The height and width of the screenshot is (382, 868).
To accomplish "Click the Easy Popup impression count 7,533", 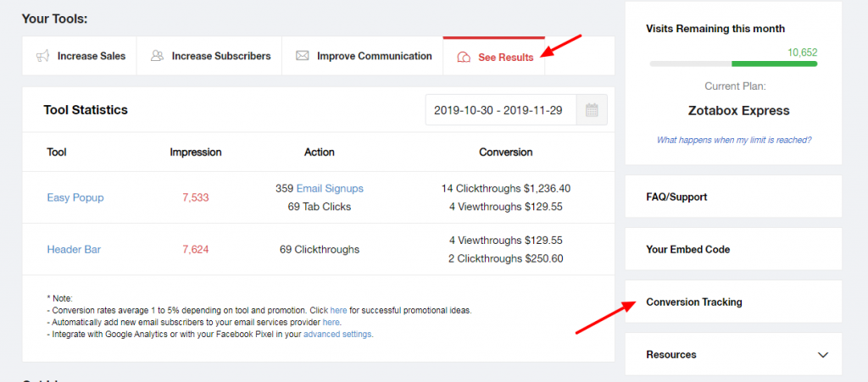I will pos(196,197).
